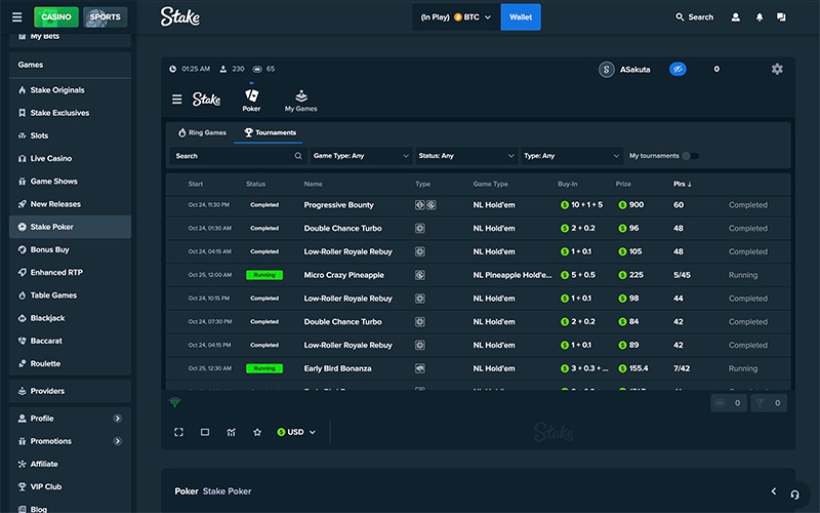Click Micro Crazy Pineapple type icon
This screenshot has height=513, width=820.
pyautogui.click(x=420, y=275)
